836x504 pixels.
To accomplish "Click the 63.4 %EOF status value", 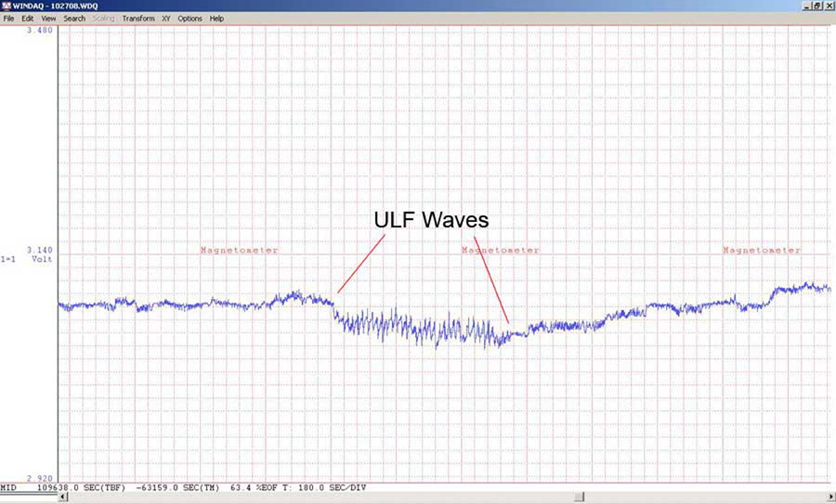I will tap(254, 487).
